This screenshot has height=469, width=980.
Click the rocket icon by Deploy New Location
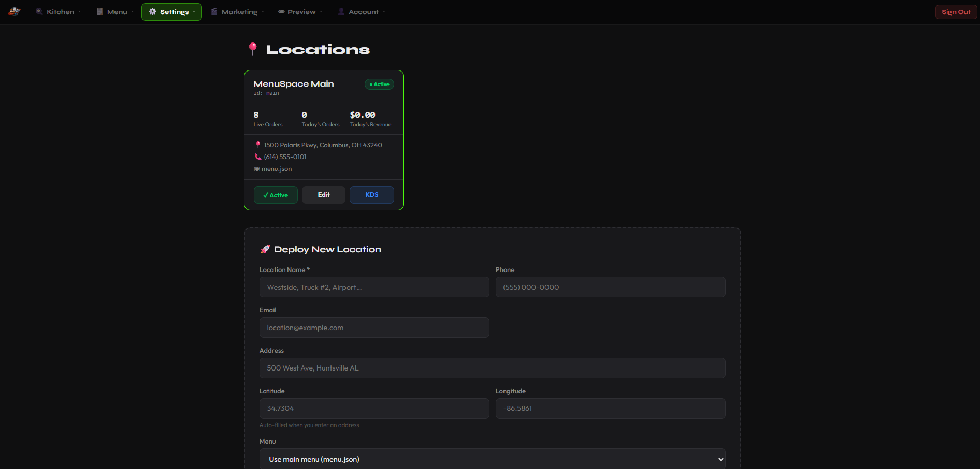pos(265,249)
